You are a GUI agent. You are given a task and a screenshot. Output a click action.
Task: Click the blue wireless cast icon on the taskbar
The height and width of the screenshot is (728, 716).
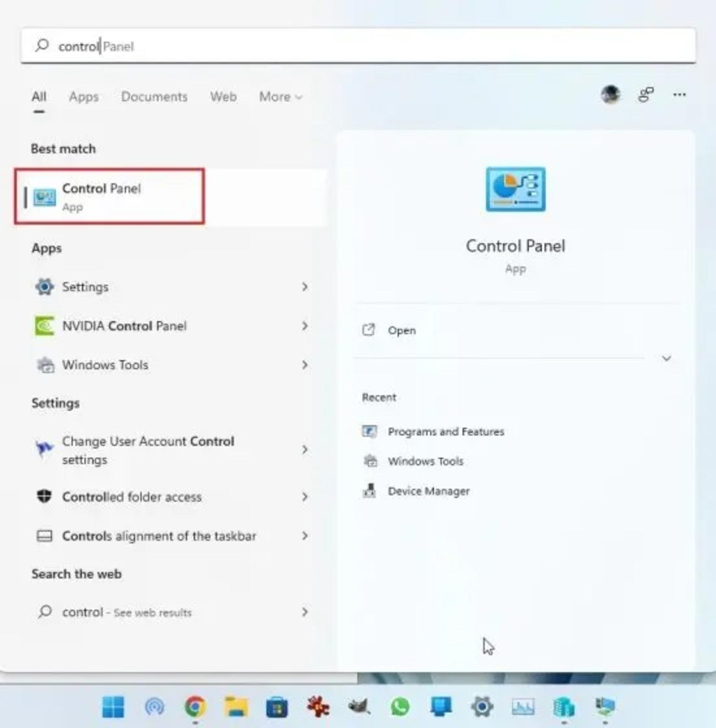pos(154,707)
